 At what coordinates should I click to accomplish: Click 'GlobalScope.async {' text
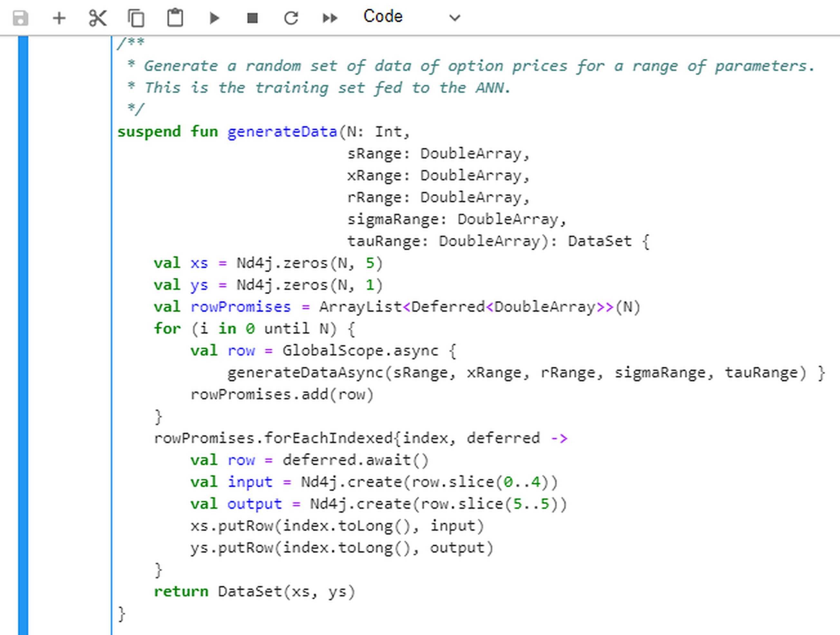(369, 351)
